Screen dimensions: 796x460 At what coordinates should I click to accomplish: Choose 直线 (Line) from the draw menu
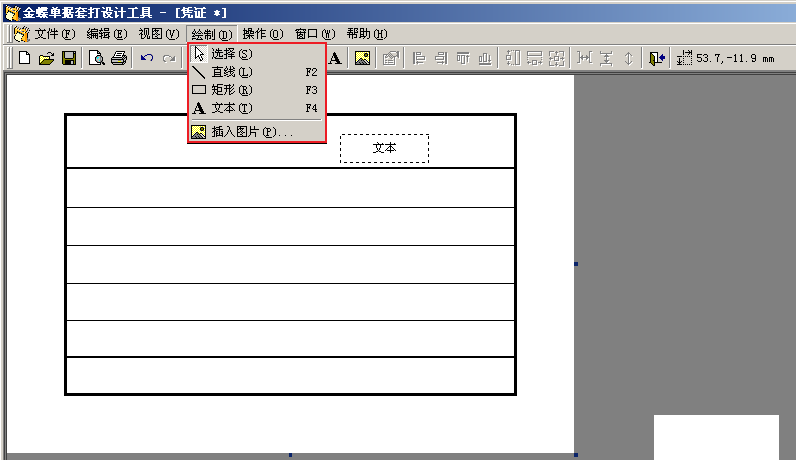(232, 72)
